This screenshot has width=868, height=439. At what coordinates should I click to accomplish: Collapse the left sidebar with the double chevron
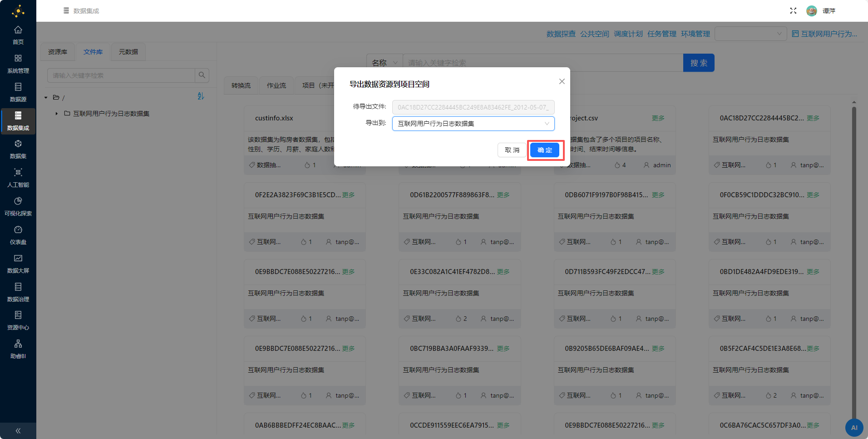point(18,431)
